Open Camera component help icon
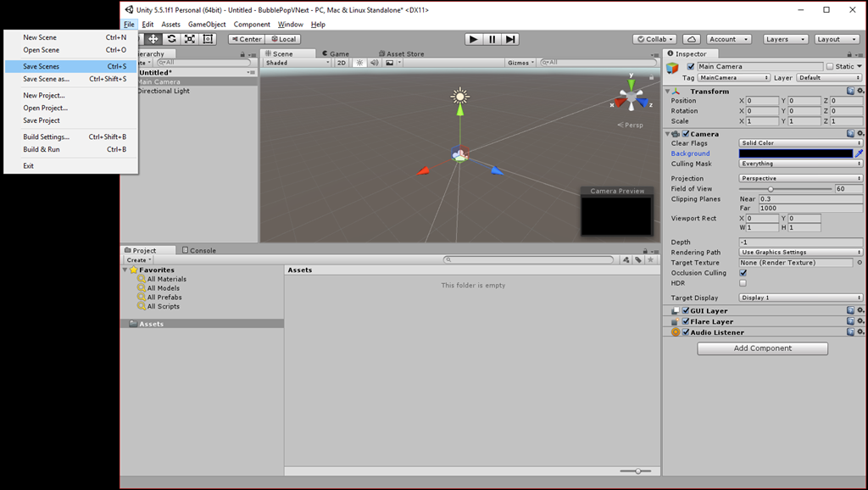The width and height of the screenshot is (868, 490). [850, 133]
